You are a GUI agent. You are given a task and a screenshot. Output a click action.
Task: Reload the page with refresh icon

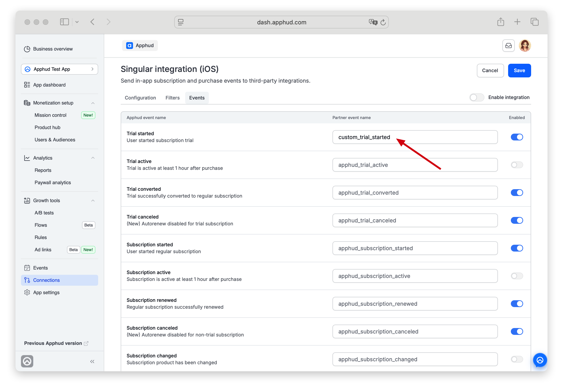click(x=383, y=22)
